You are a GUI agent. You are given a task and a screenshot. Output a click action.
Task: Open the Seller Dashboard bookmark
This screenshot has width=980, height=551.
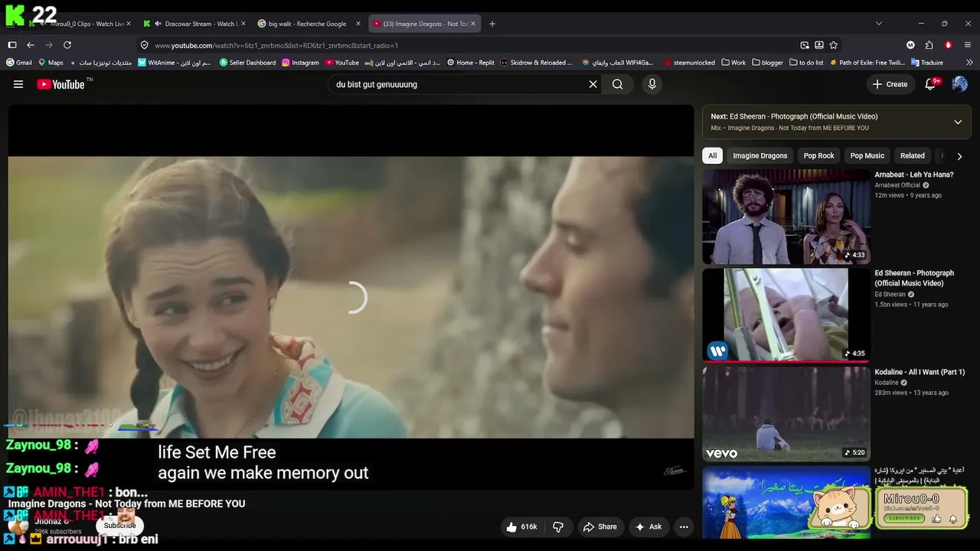tap(247, 63)
